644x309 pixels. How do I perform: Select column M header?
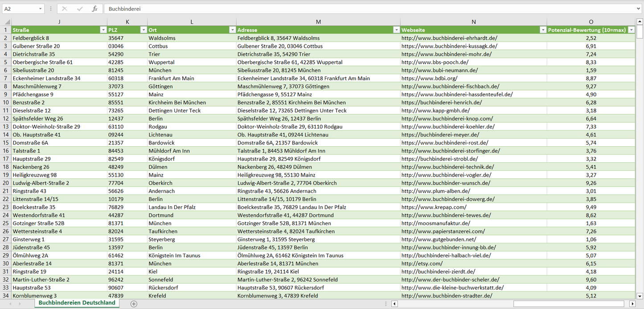[x=318, y=22]
